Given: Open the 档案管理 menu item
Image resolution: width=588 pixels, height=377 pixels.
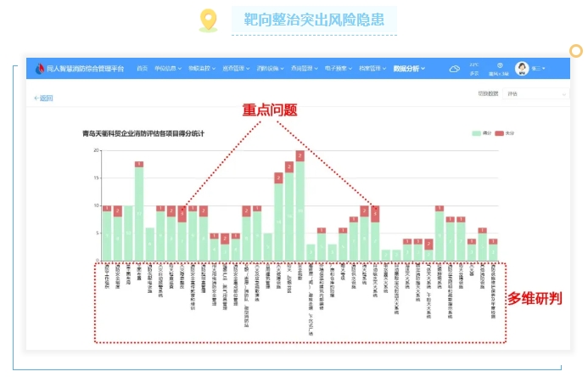Looking at the screenshot, I should coord(369,69).
